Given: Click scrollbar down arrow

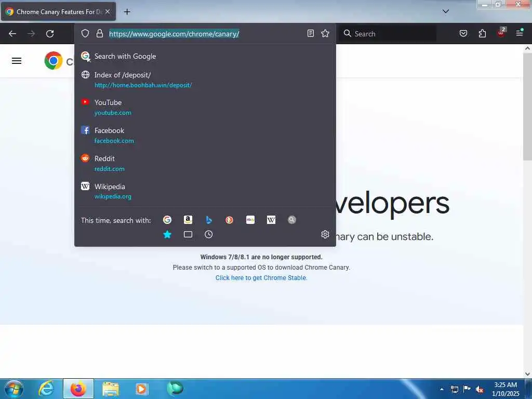Looking at the screenshot, I should click(x=528, y=374).
